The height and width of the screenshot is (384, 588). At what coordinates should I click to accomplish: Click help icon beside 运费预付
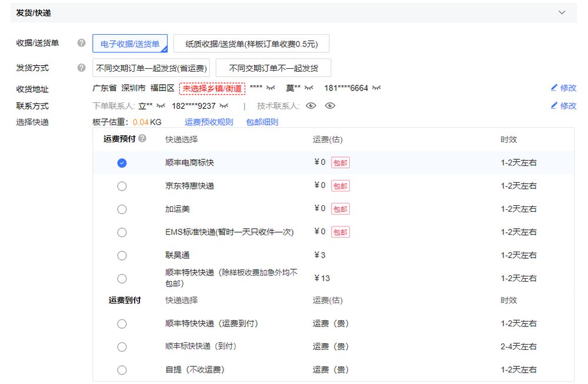[142, 138]
